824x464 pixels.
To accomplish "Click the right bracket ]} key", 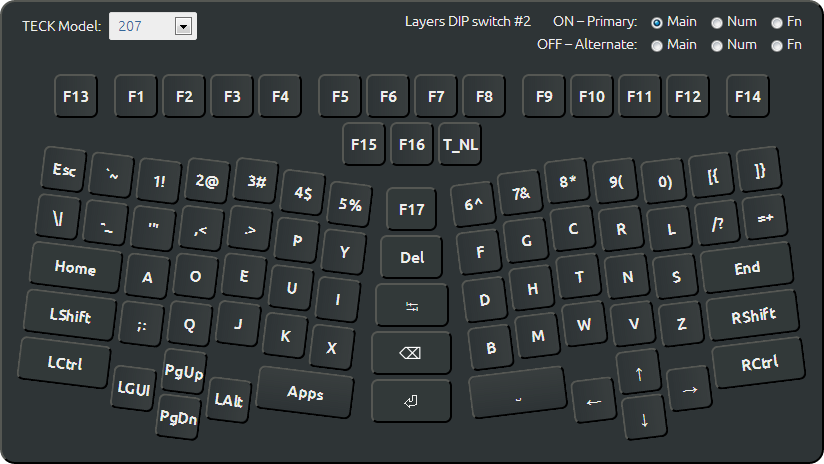I will [x=759, y=169].
